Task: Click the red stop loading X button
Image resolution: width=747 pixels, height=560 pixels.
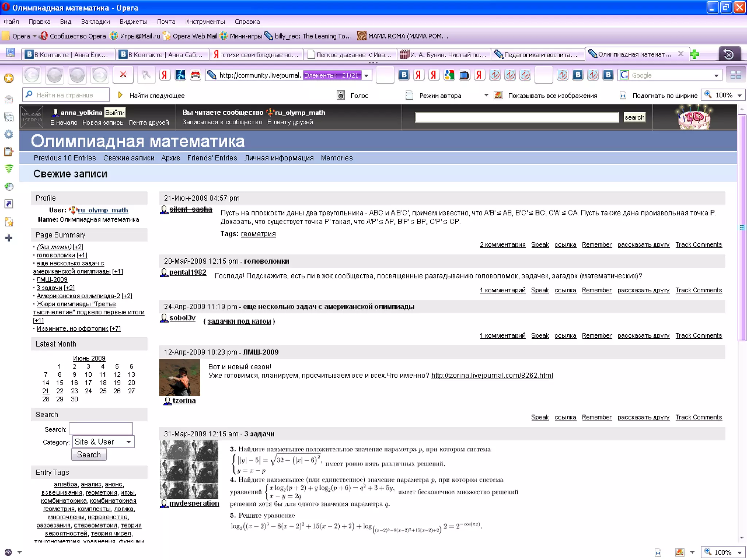Action: 123,75
